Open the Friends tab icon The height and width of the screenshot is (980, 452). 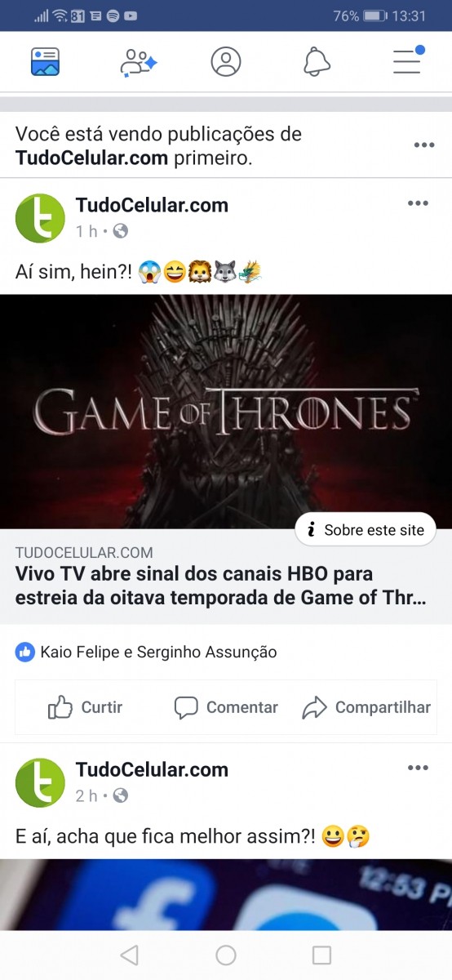pos(138,62)
